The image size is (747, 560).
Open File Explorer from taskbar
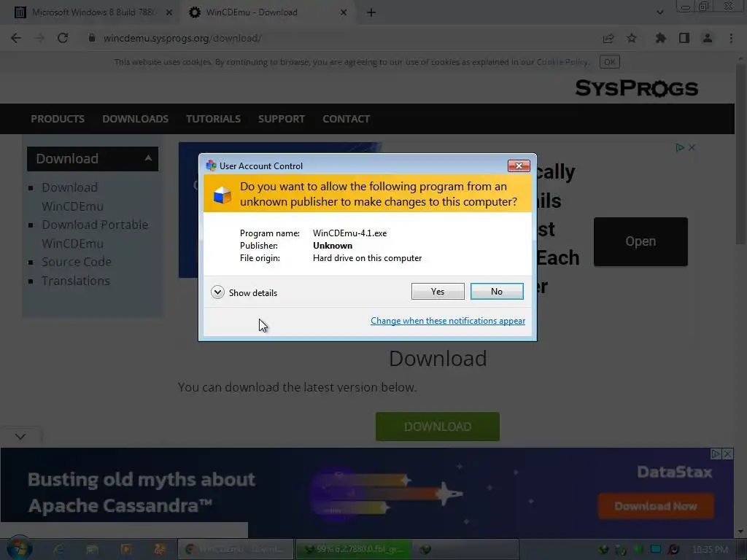click(93, 549)
